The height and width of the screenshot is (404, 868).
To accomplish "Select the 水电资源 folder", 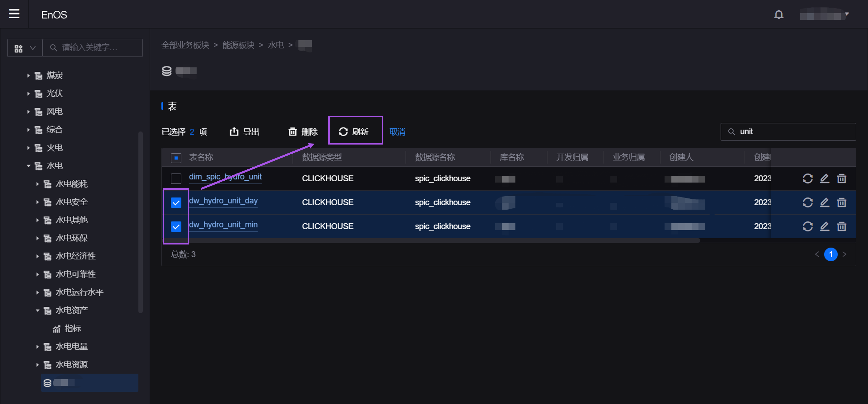I will [x=71, y=365].
